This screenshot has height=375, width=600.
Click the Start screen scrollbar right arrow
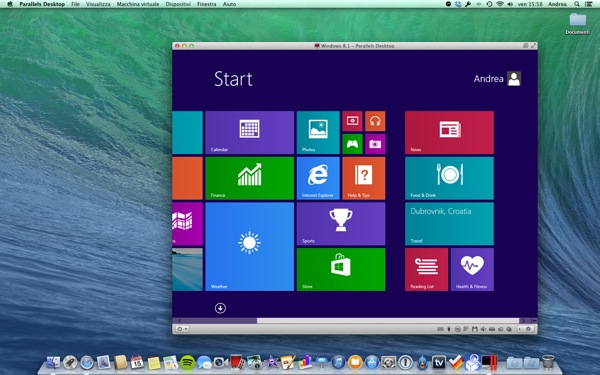click(523, 321)
